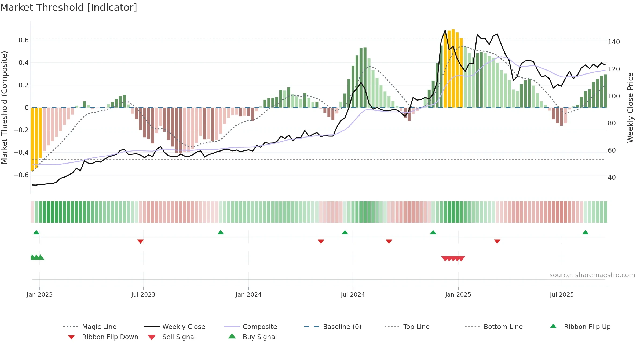Click the −0.6 left axis tick label
The image size is (644, 362).
coord(21,175)
